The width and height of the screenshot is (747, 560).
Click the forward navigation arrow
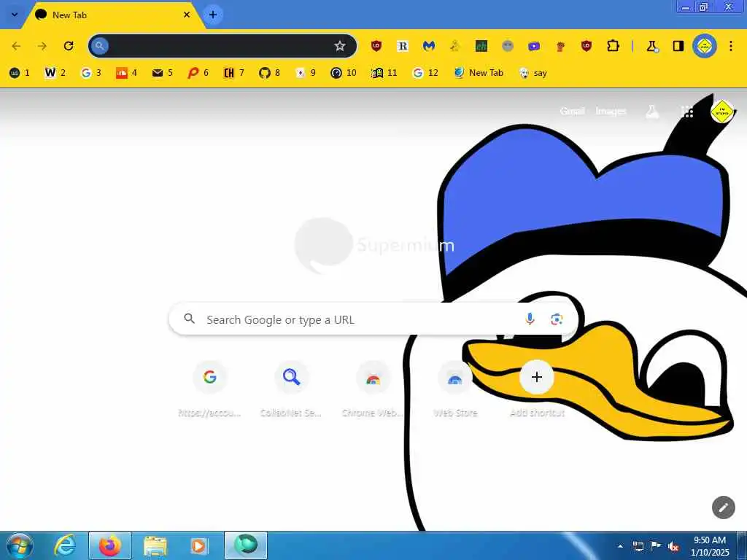coord(42,46)
